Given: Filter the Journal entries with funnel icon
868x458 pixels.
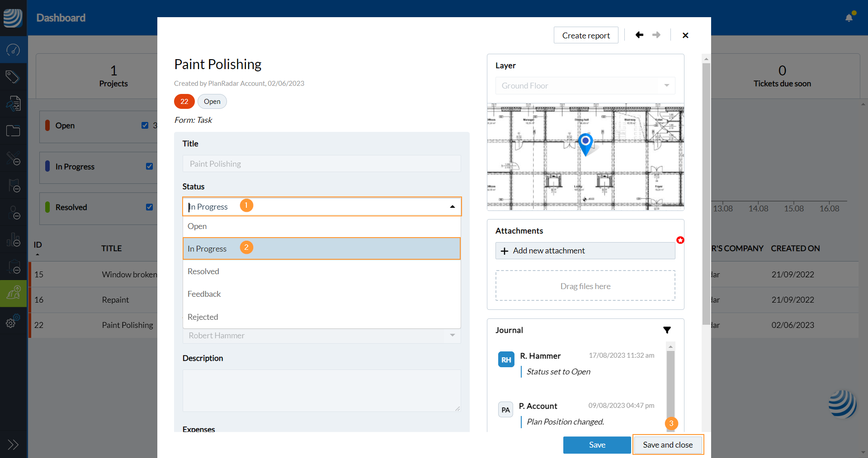Looking at the screenshot, I should coord(667,330).
